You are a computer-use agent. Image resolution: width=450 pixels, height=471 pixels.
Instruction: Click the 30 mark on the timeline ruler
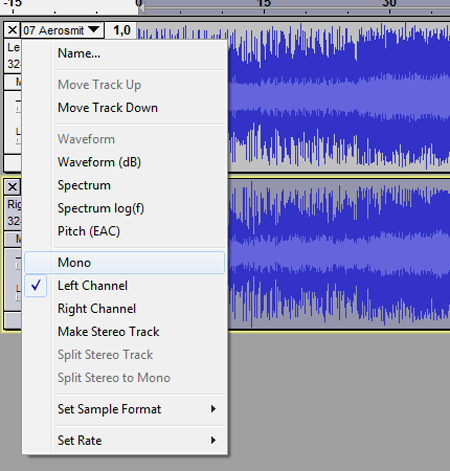(389, 4)
